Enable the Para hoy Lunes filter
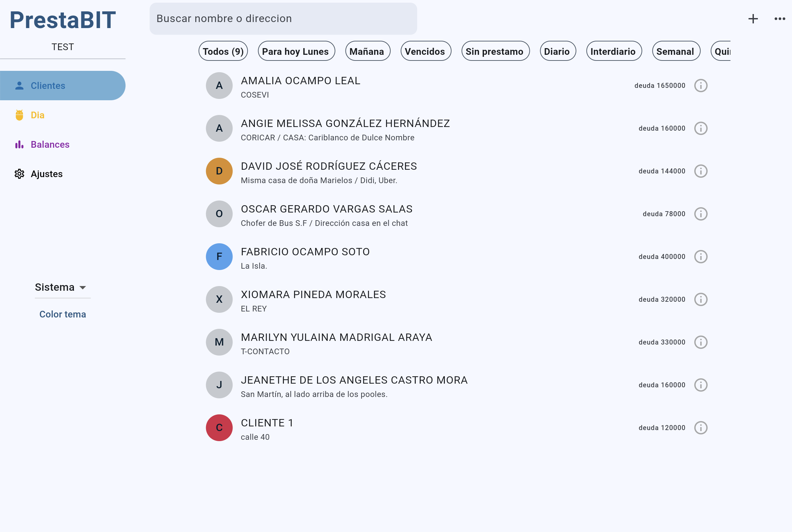 point(296,51)
